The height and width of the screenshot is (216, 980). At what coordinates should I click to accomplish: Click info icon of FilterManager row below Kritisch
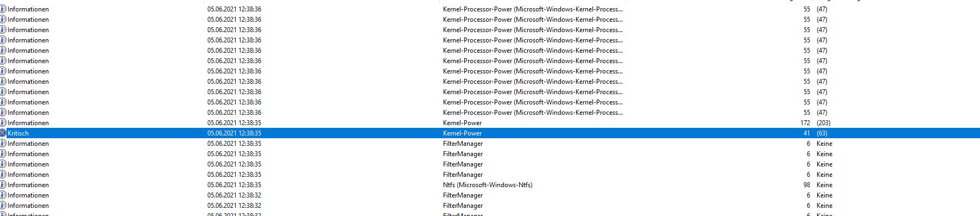(3, 144)
